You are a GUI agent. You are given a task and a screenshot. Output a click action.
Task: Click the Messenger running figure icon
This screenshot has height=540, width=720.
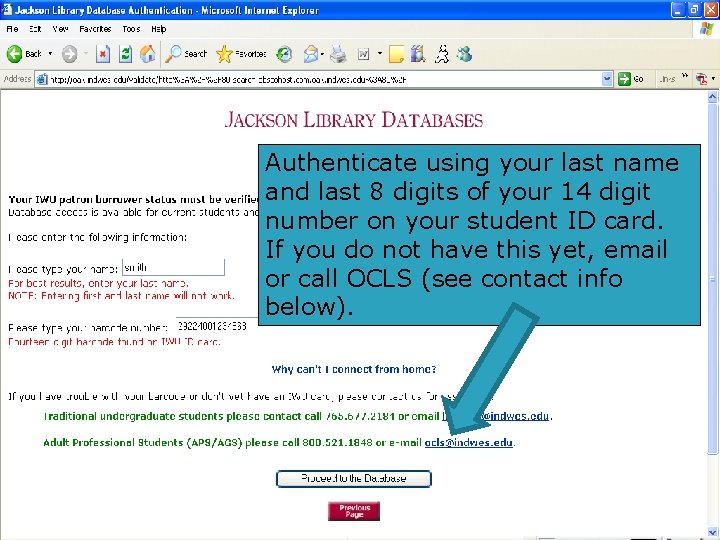(x=442, y=54)
